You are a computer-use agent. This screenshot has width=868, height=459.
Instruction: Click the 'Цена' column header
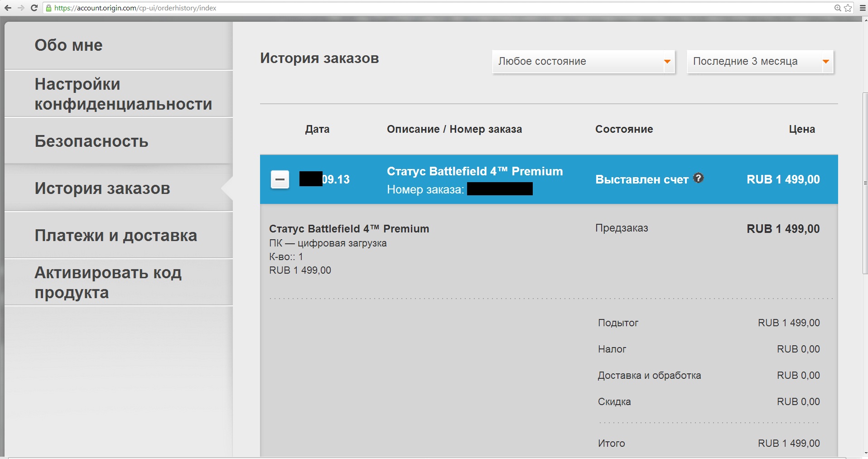[802, 129]
